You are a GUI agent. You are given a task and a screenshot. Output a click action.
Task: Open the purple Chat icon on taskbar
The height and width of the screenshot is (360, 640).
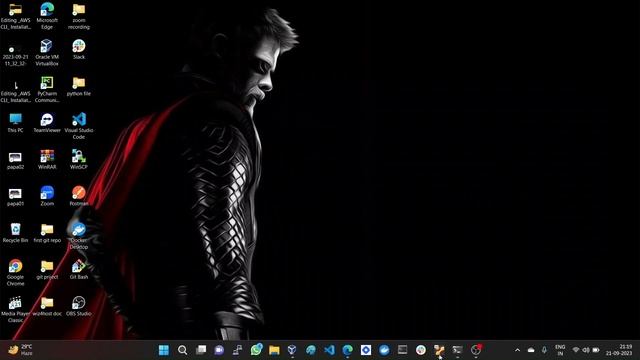click(x=219, y=350)
